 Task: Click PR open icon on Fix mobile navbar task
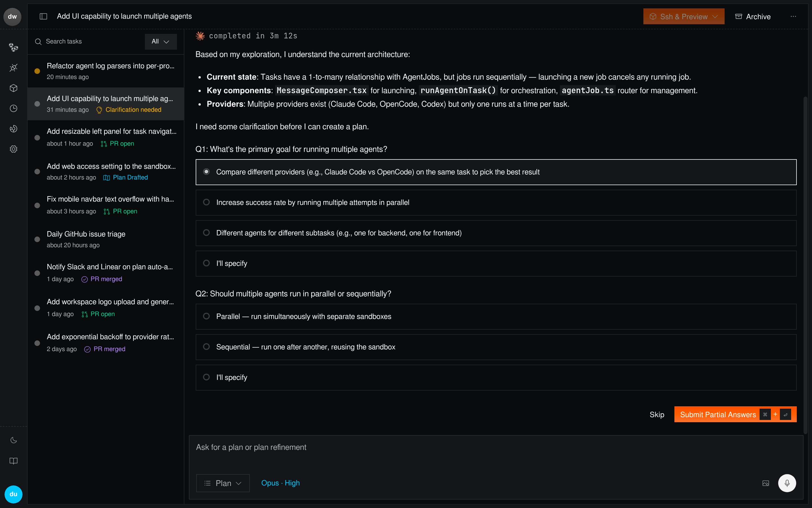[x=107, y=212]
